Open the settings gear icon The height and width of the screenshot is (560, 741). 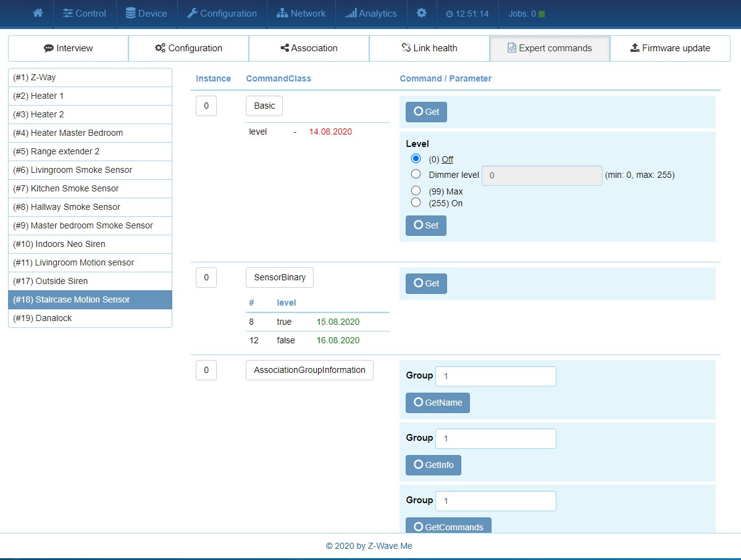coord(421,13)
